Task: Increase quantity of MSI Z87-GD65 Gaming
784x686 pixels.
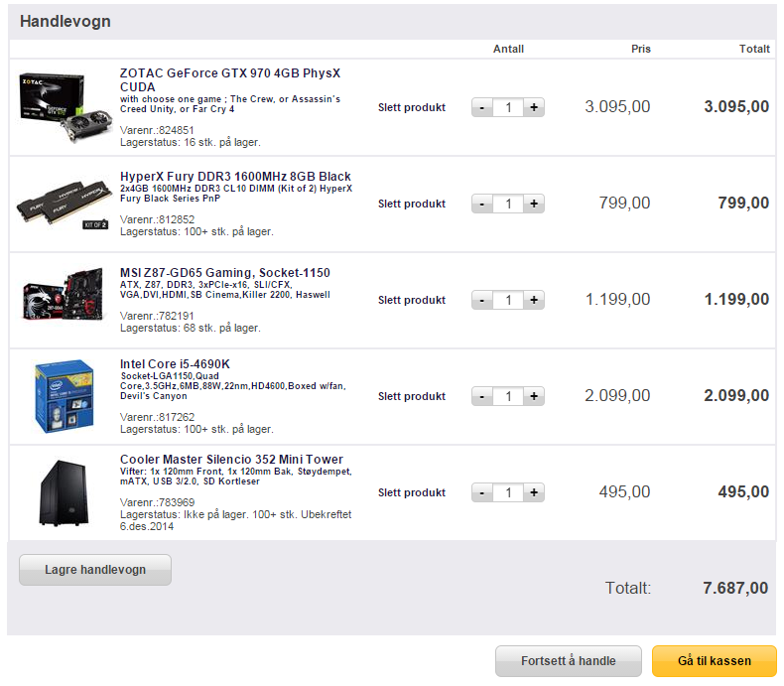Action: 534,301
